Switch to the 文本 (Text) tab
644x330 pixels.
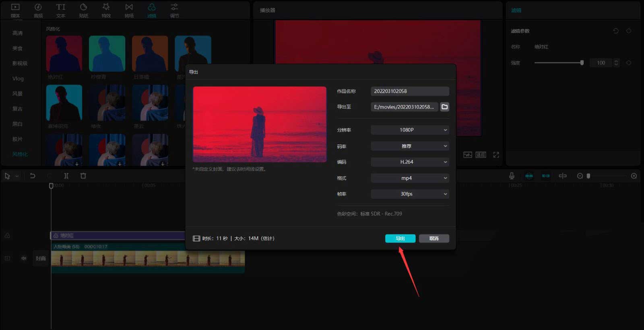click(x=61, y=10)
